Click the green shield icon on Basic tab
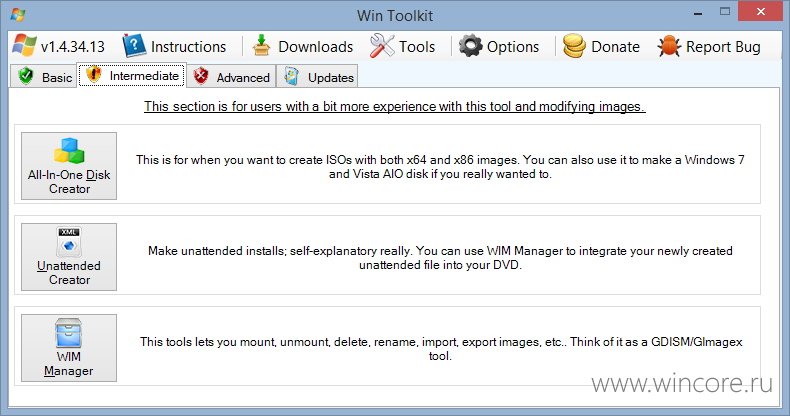Screen dimensions: 790x416 (26, 76)
